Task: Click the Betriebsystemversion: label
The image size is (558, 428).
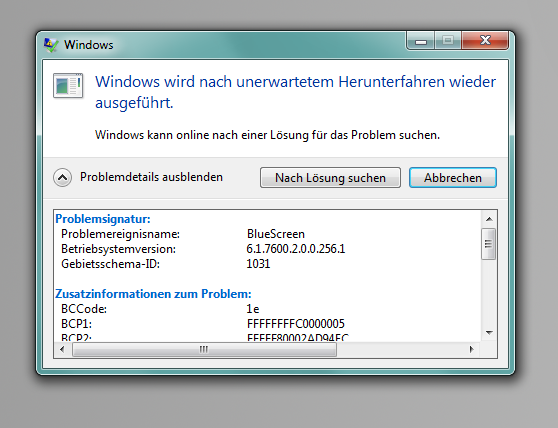Action: 119,249
